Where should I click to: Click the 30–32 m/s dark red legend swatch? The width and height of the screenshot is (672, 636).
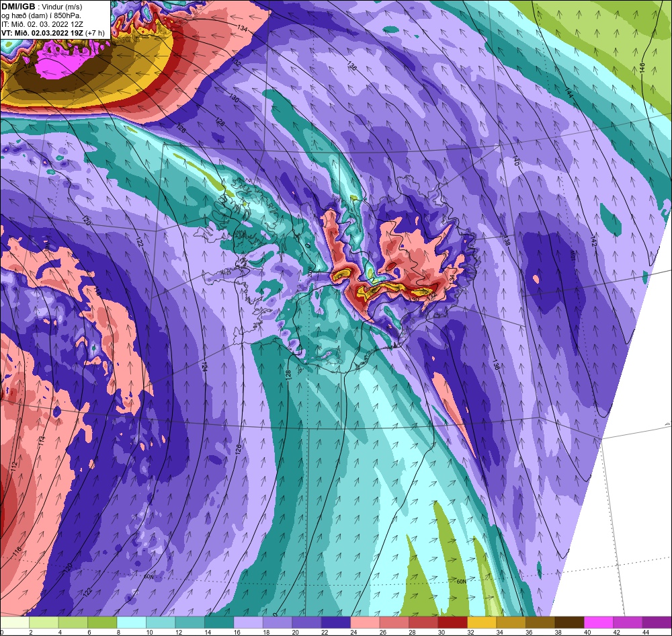click(x=452, y=623)
